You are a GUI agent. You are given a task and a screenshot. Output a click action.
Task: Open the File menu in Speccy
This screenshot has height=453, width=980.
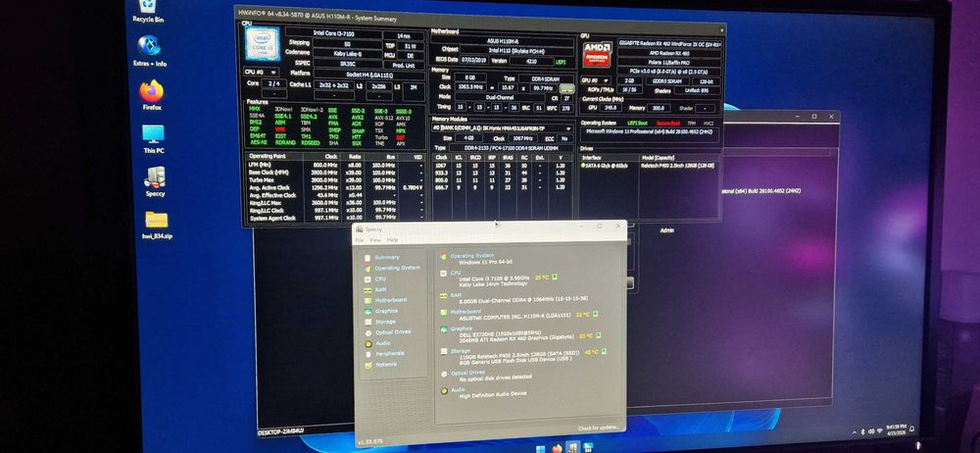tap(360, 240)
